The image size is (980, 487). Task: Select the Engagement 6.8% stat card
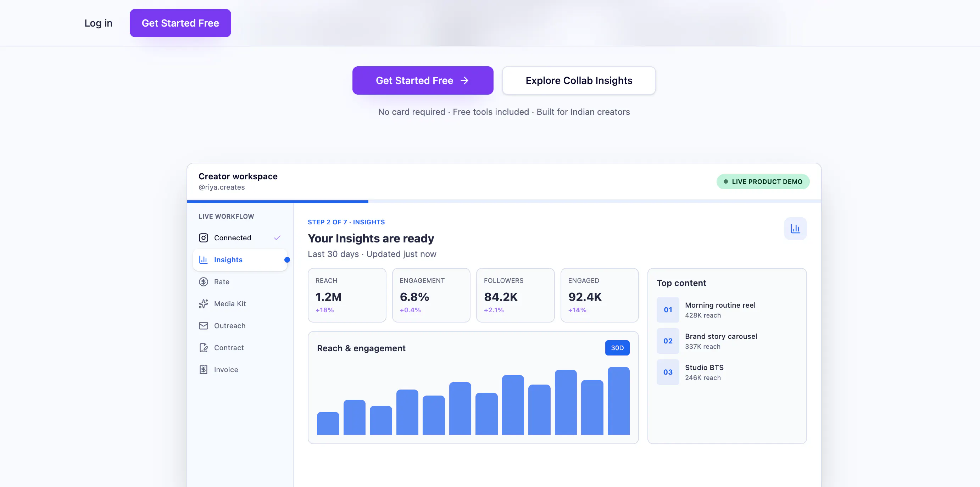431,295
